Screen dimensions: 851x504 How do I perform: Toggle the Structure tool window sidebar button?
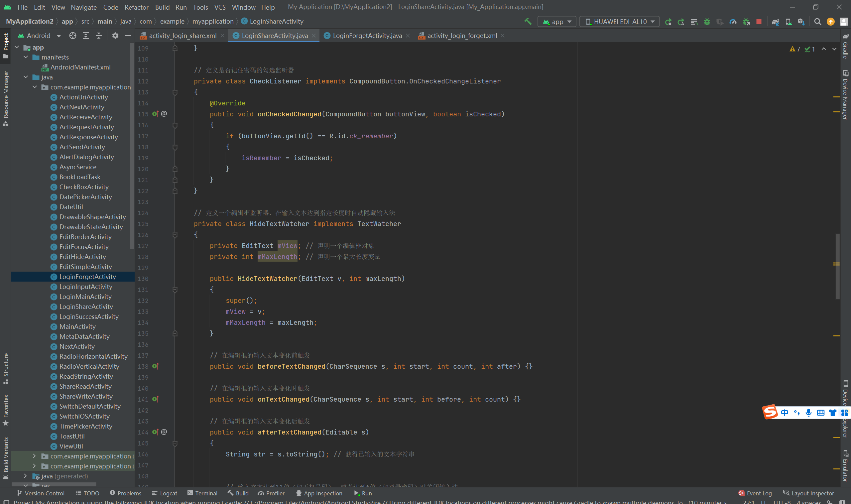(x=6, y=368)
